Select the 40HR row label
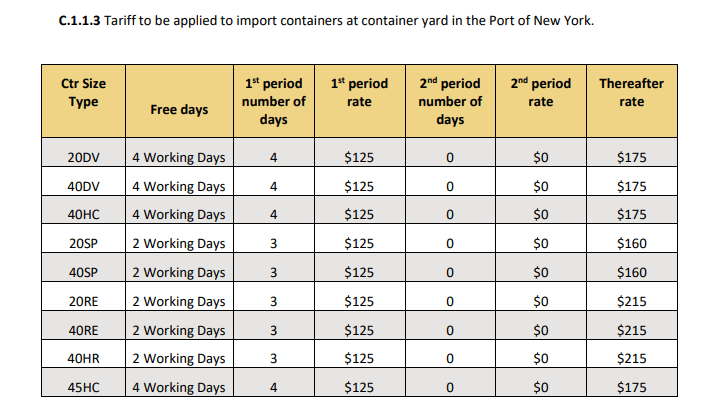This screenshot has width=726, height=412. pyautogui.click(x=84, y=359)
